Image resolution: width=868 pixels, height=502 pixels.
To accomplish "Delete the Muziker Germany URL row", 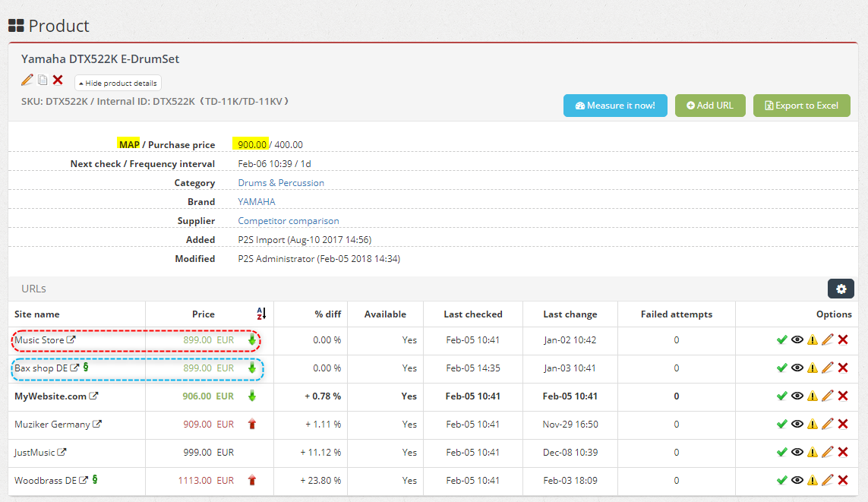I will 843,425.
